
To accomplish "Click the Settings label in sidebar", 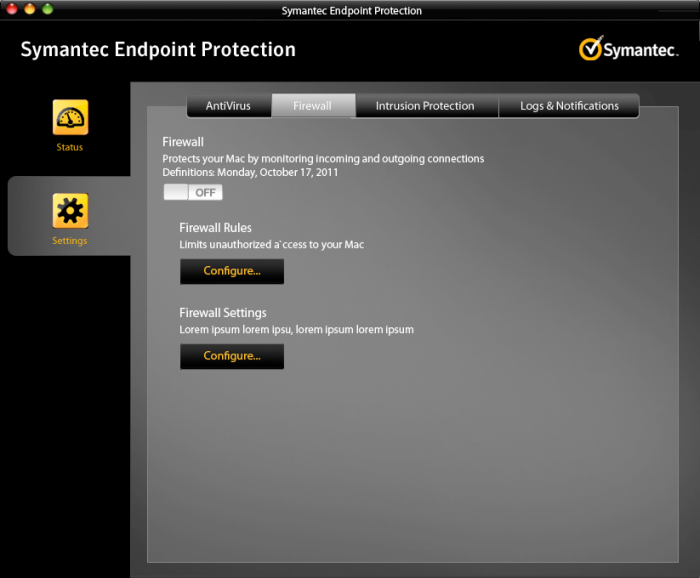I will (x=70, y=241).
